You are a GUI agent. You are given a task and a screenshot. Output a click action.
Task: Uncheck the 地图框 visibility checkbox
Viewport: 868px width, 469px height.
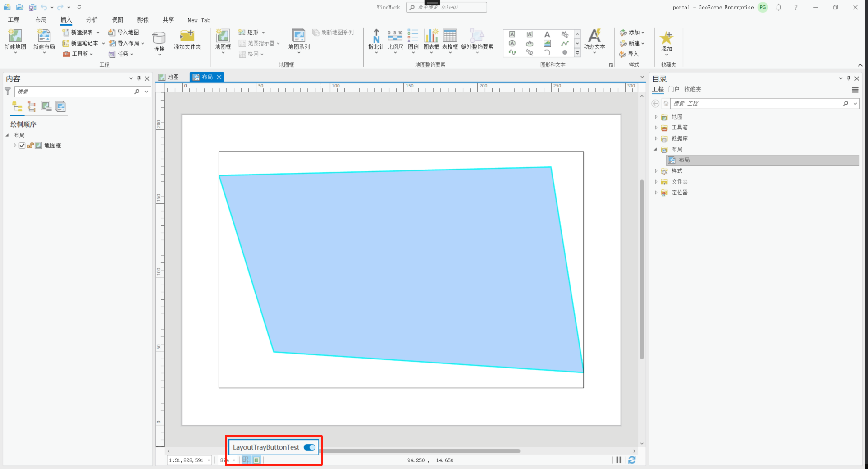22,145
